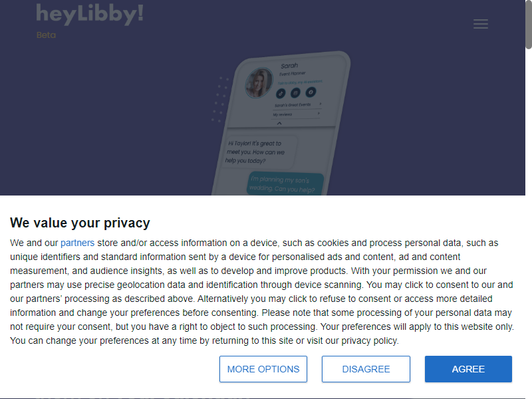
Task: Collapse Sarah's profile card with the up chevron
Action: [x=279, y=123]
